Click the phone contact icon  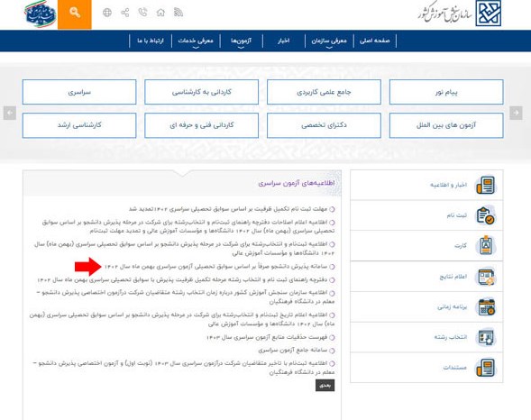pyautogui.click(x=143, y=13)
